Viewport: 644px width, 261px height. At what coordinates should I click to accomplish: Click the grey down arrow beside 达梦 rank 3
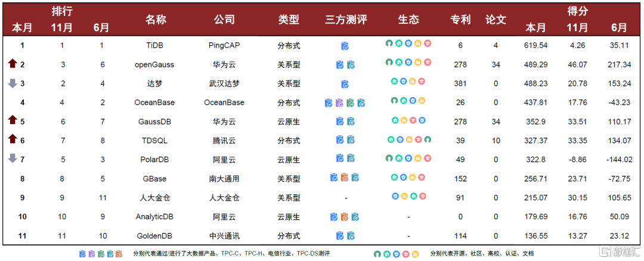coord(13,83)
